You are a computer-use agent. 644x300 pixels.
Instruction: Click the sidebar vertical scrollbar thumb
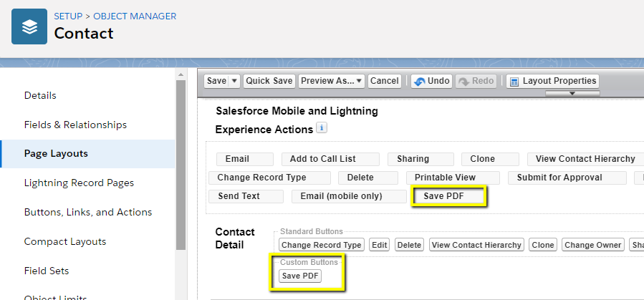[x=181, y=165]
